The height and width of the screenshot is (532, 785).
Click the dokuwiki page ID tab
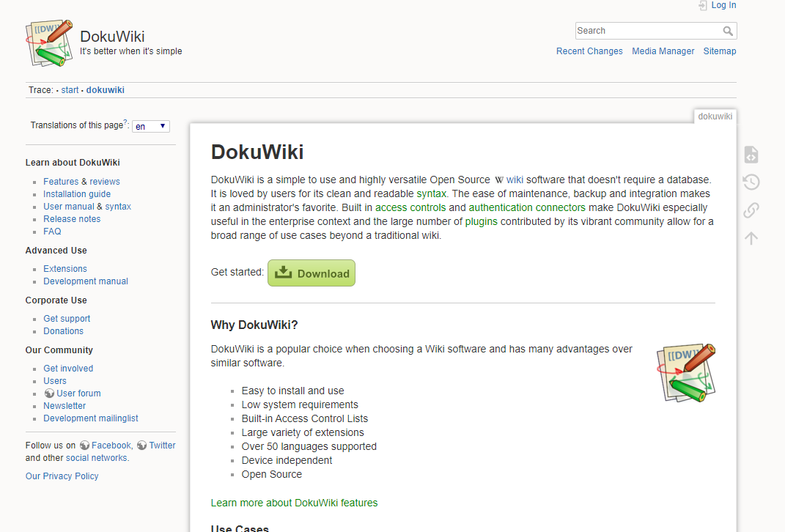click(x=715, y=117)
